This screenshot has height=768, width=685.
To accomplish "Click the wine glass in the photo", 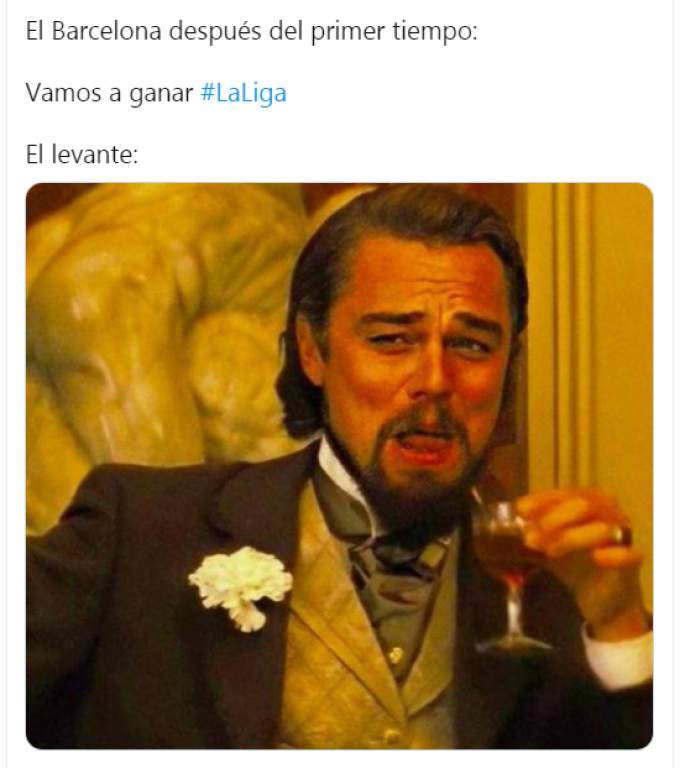I will tap(507, 572).
